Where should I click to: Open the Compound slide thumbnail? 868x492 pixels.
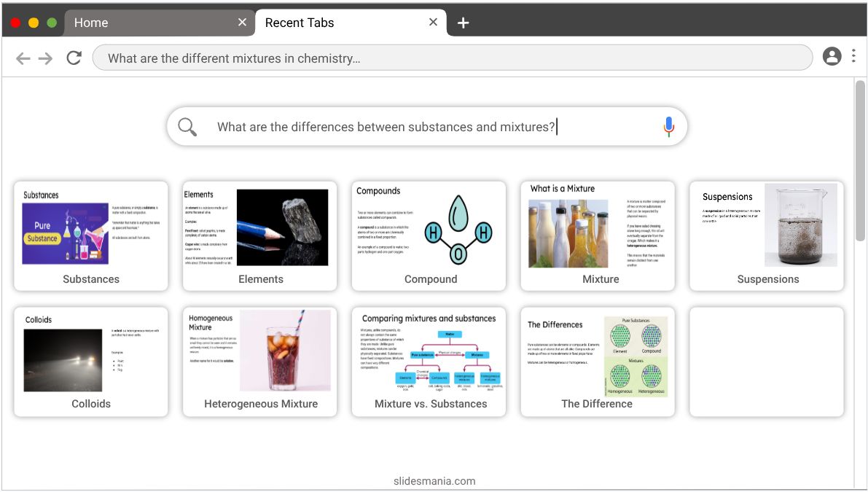point(429,235)
